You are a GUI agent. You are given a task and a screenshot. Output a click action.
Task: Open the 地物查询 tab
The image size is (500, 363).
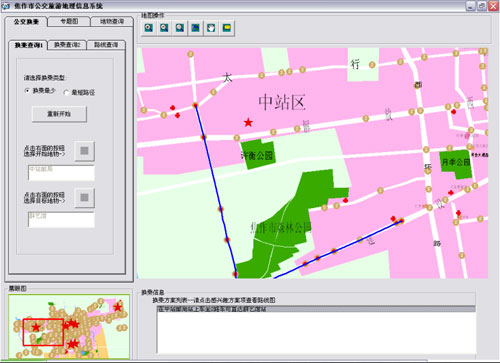coord(112,21)
